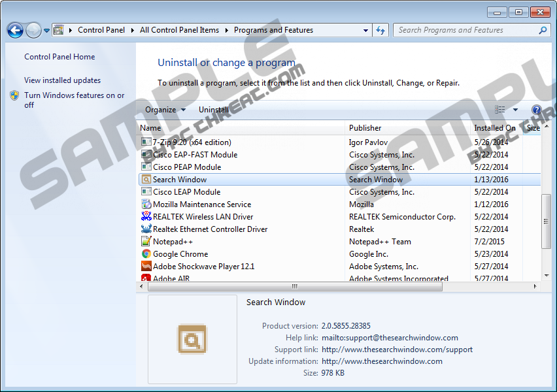Viewport: 557px width, 392px height.
Task: Click the Back navigation arrow button
Action: tap(15, 30)
